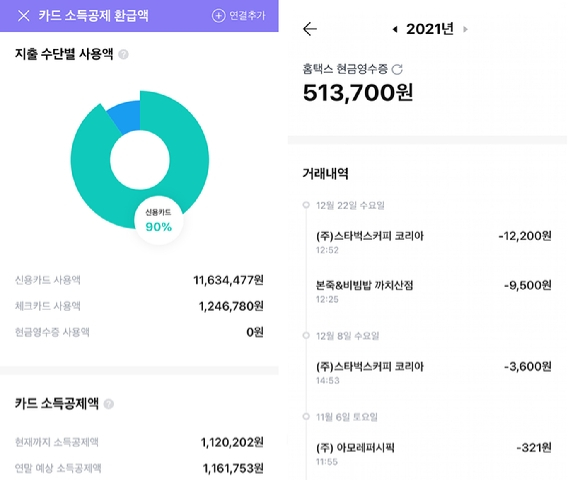Open help icon beside 지출 수단별 사용액
Viewport: 580px width, 480px height.
[123, 55]
